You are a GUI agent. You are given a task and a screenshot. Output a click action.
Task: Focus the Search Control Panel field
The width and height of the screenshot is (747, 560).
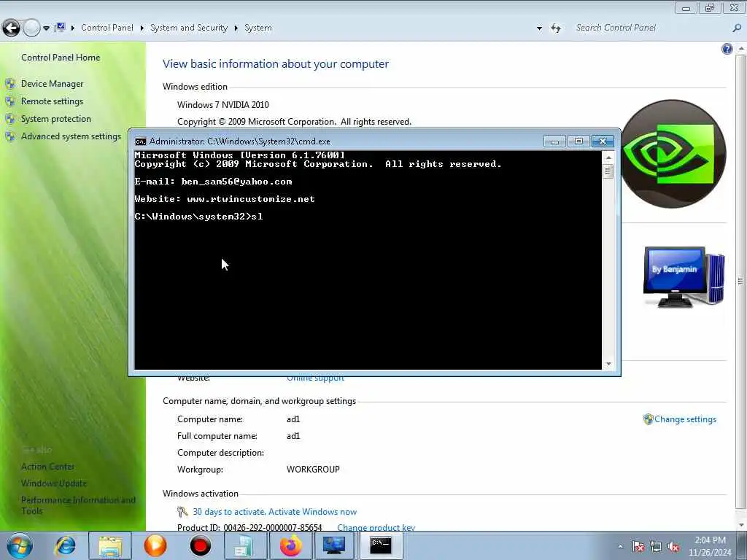(x=650, y=28)
